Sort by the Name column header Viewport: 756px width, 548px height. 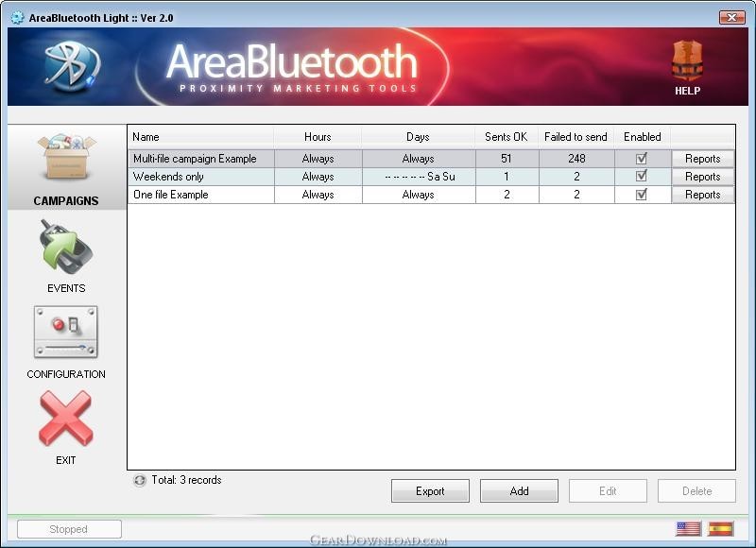[x=201, y=137]
